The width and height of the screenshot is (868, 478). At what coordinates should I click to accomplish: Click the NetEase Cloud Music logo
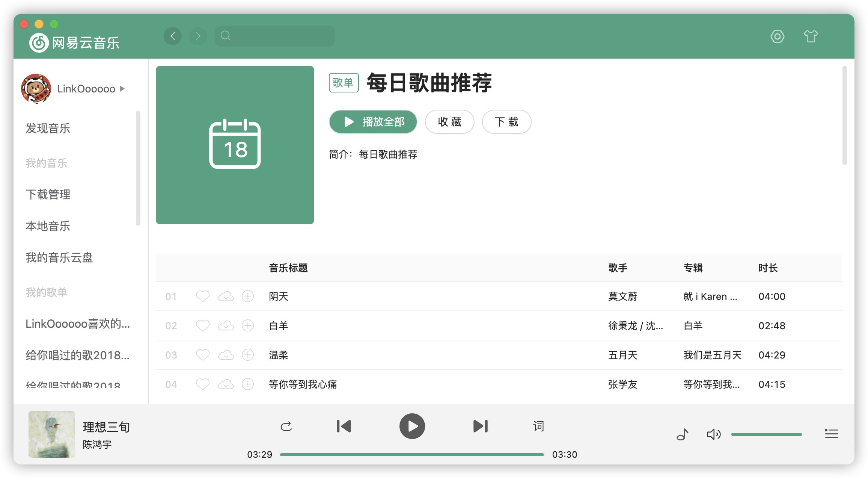pyautogui.click(x=74, y=42)
